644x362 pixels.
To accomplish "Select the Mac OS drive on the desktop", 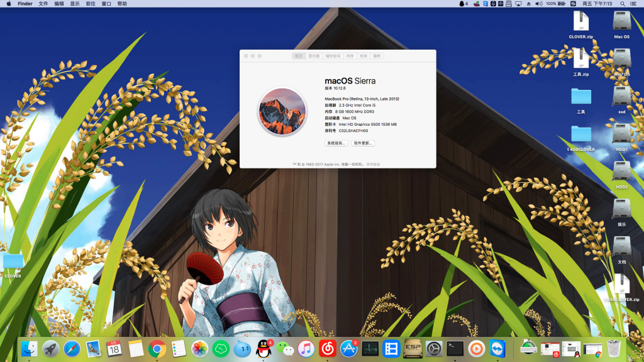I will (x=621, y=25).
